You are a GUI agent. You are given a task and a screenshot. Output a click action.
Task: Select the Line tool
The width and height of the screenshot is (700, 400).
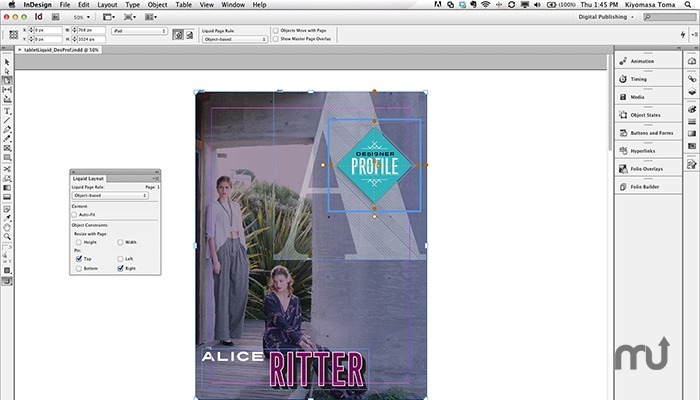(7, 120)
